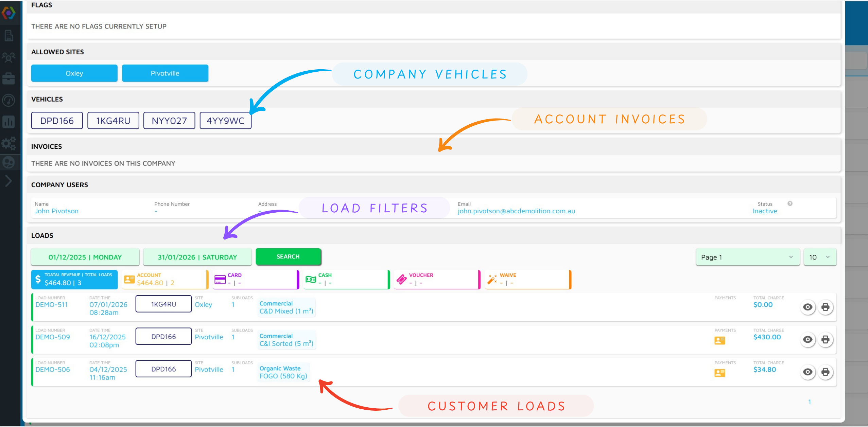View load DEMO-506 with eye icon
Screen dimensions: 868x427
[x=808, y=372]
